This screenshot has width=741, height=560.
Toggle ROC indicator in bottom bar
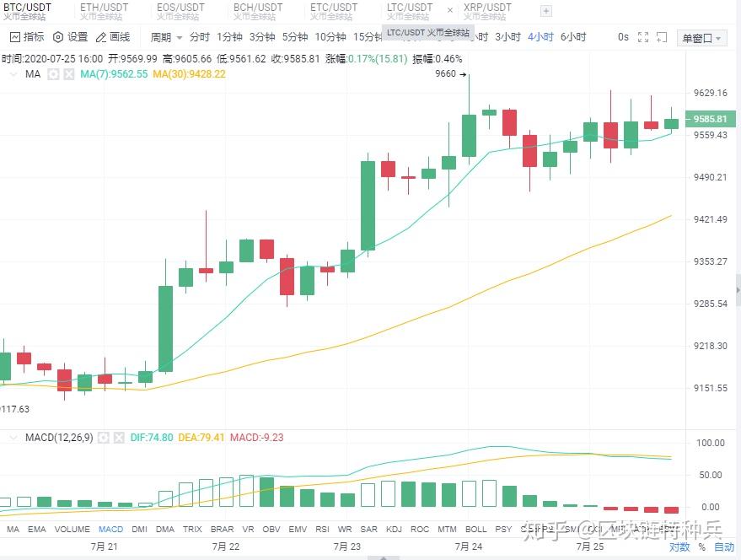tap(420, 530)
